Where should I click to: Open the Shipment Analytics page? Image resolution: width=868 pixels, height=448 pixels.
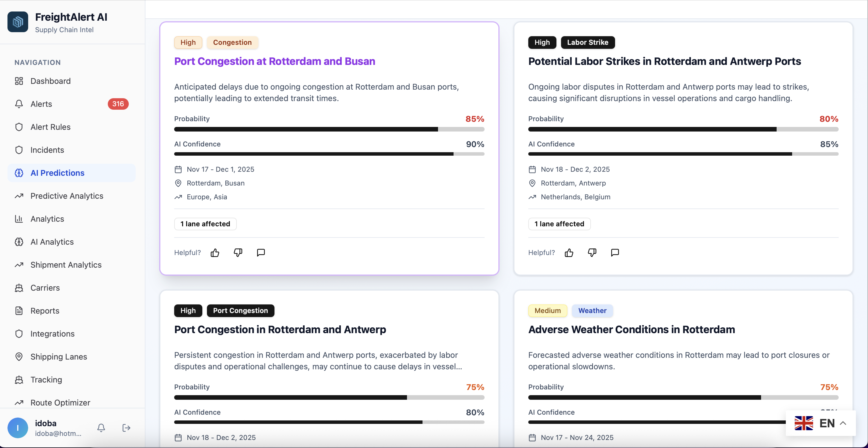(x=66, y=265)
